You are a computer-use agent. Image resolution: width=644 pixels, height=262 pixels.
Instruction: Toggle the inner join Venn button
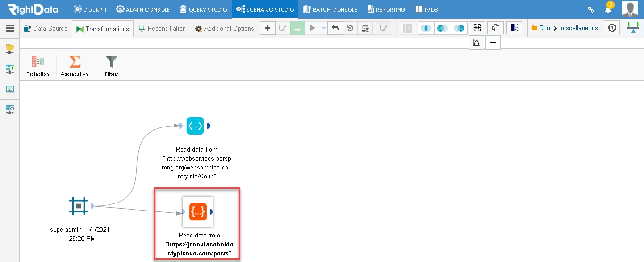pos(426,28)
